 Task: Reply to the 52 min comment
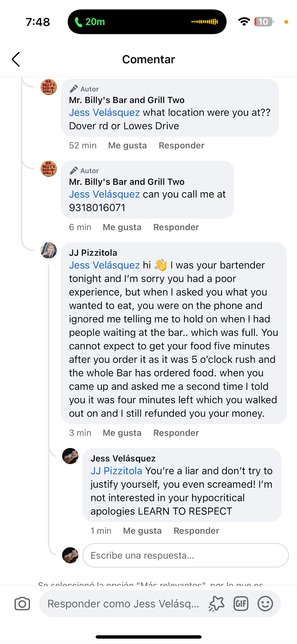coord(181,146)
